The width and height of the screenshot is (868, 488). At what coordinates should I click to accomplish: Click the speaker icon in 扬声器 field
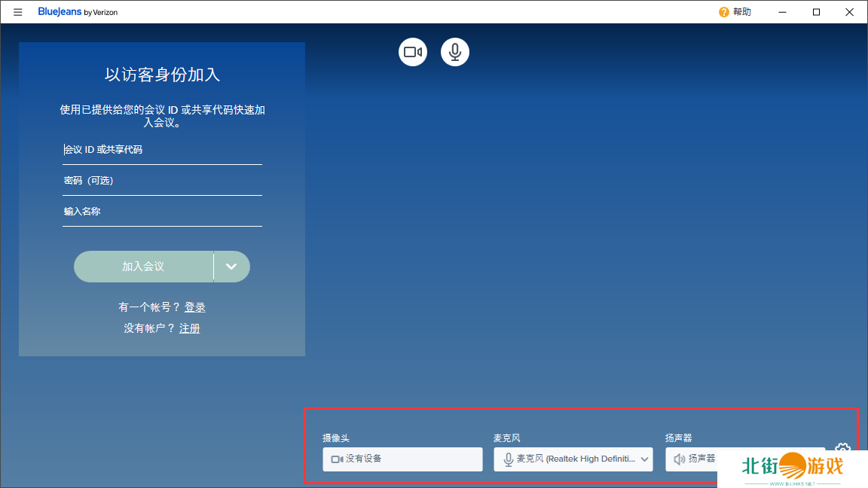coord(679,459)
